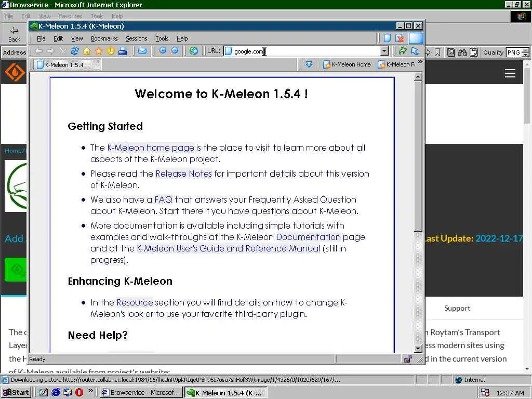Image resolution: width=532 pixels, height=399 pixels.
Task: Click the bookmarked-book icon in Internet Explorer toolbar
Action: pos(451,52)
